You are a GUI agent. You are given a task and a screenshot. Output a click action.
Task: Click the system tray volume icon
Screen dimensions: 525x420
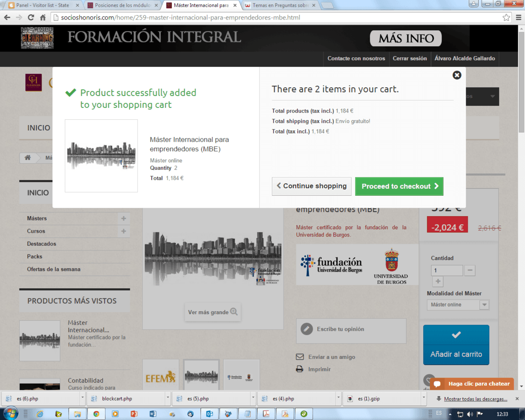(470, 414)
